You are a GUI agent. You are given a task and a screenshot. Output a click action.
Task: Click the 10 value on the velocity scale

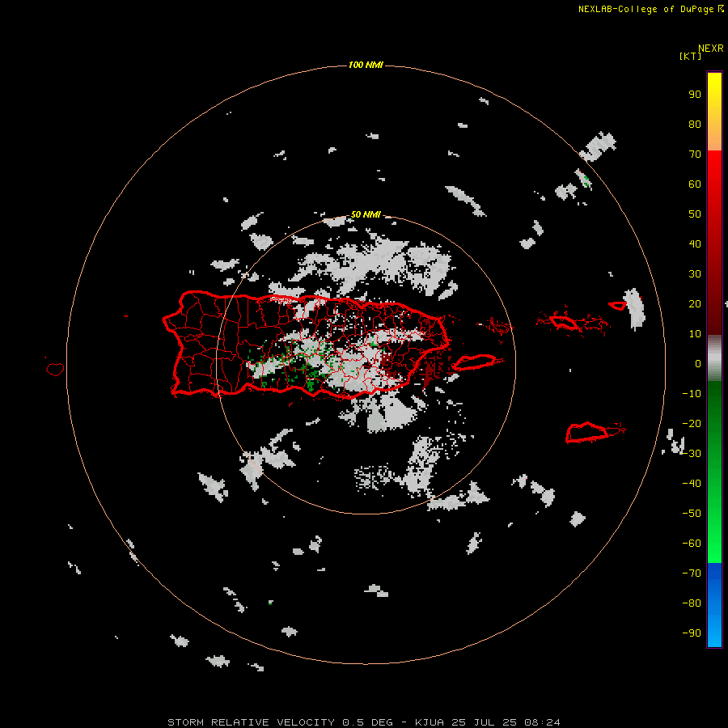point(695,334)
